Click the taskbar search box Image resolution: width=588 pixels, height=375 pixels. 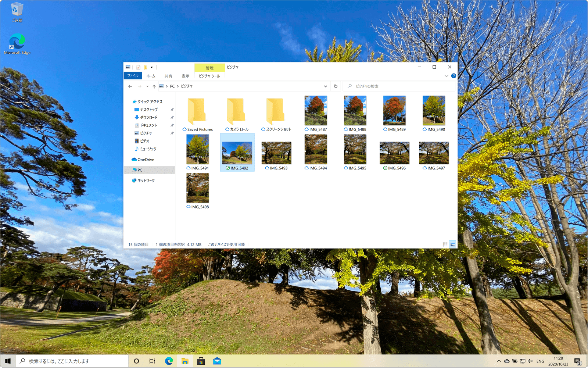point(72,361)
